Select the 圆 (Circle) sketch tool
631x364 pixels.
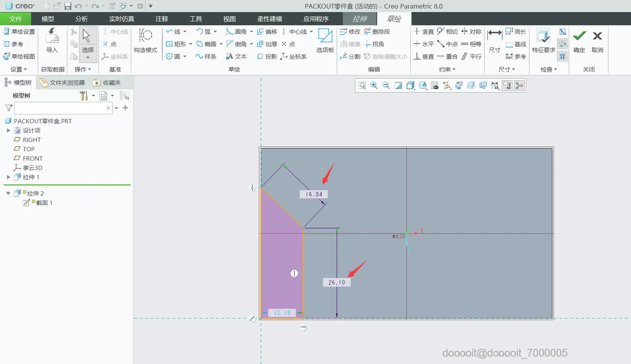(173, 56)
